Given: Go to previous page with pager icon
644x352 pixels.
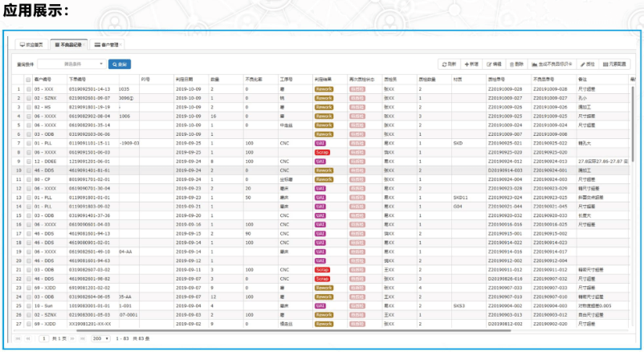Looking at the screenshot, I should coord(28,338).
